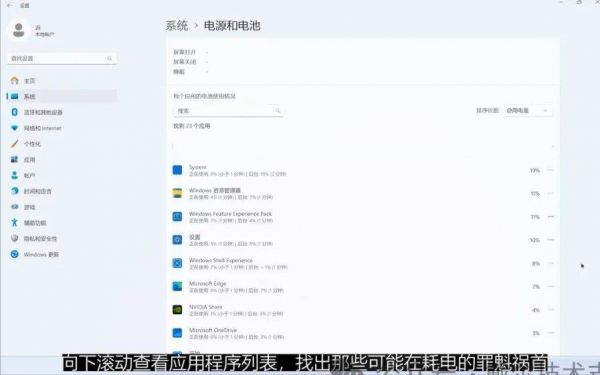Open the 帐户 person icon in sidebar
This screenshot has width=600, height=375.
click(x=15, y=175)
